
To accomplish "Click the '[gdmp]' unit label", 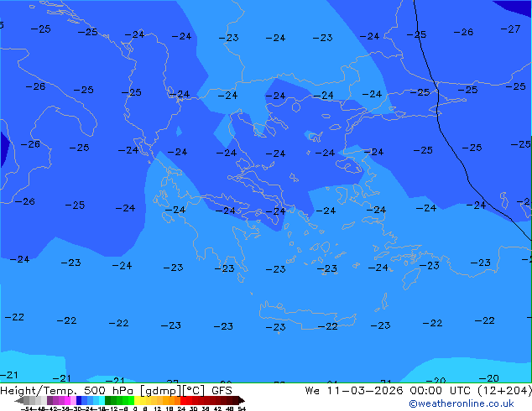I will coord(161,391).
